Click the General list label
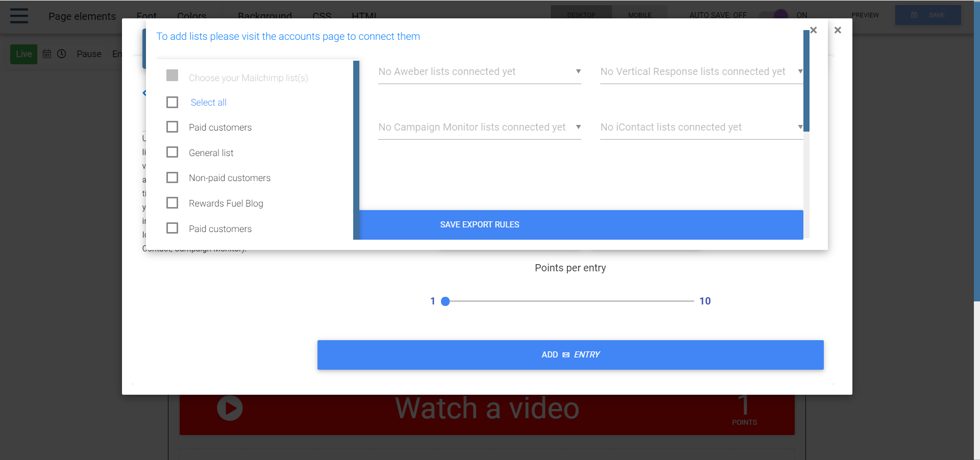Image resolution: width=980 pixels, height=460 pixels. click(211, 153)
